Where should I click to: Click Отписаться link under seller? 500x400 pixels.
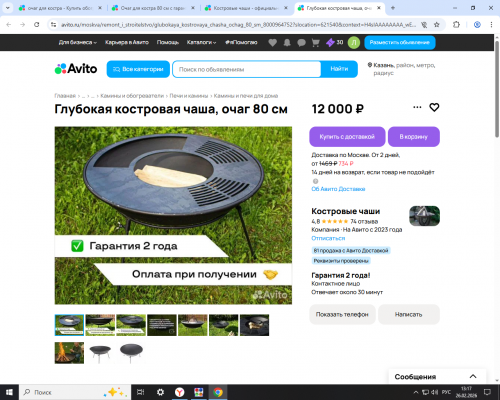(x=328, y=238)
